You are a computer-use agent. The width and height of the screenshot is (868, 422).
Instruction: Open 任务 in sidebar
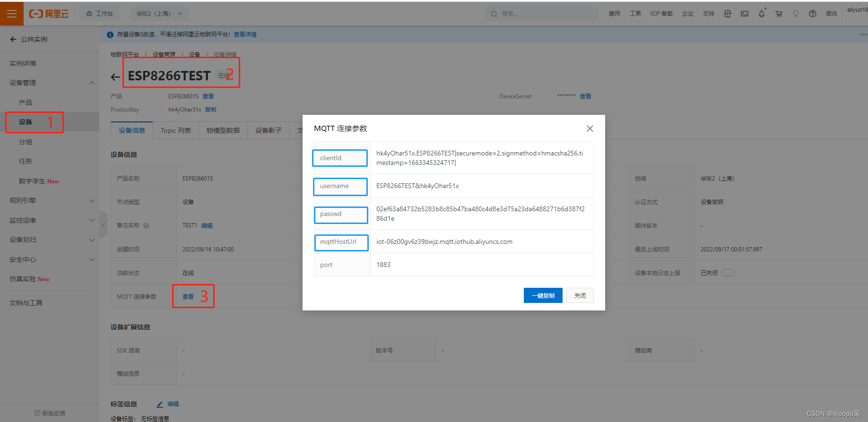pos(26,161)
